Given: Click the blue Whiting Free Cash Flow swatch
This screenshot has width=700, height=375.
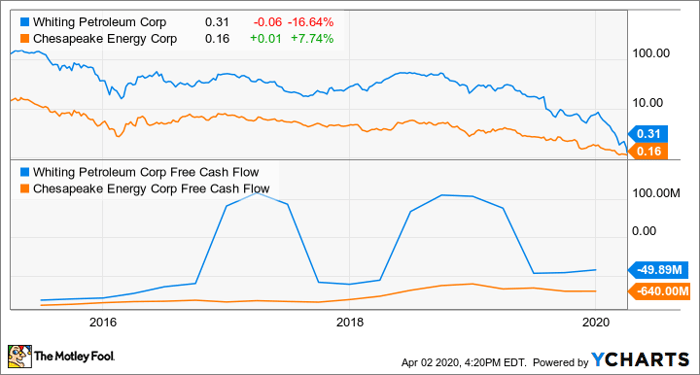Looking at the screenshot, I should tap(25, 172).
